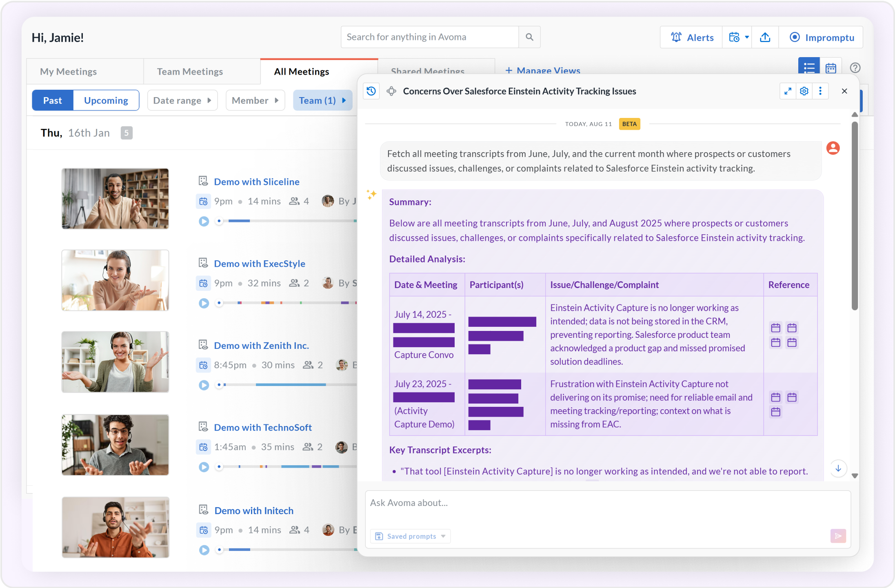Click the send message button
This screenshot has height=588, width=895.
(x=838, y=536)
